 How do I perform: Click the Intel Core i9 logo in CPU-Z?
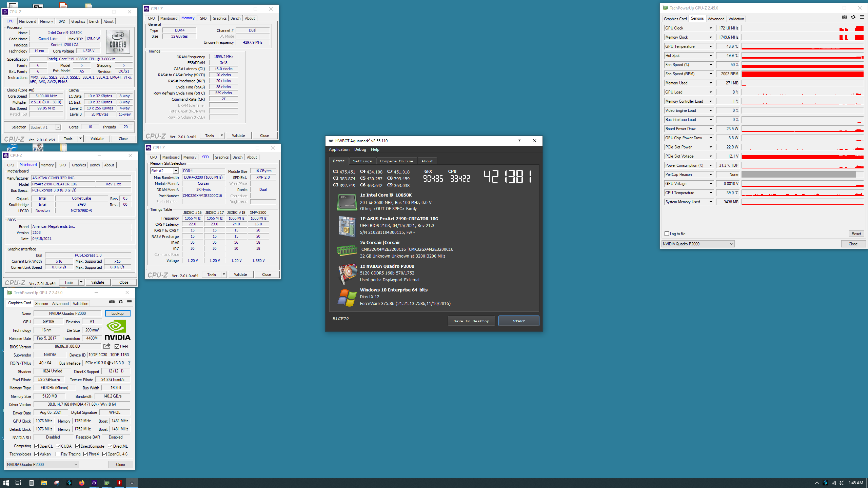118,42
